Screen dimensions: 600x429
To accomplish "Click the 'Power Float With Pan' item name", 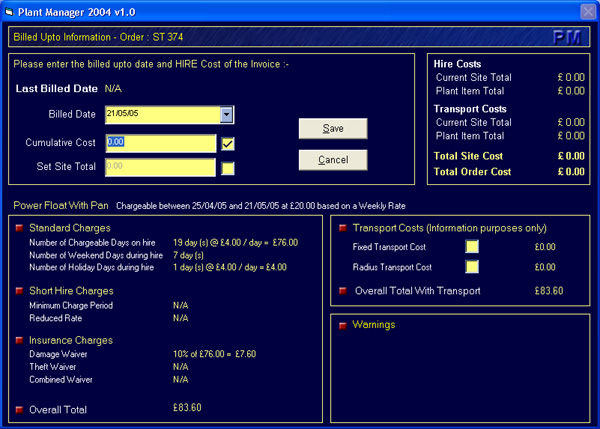I will [x=61, y=206].
